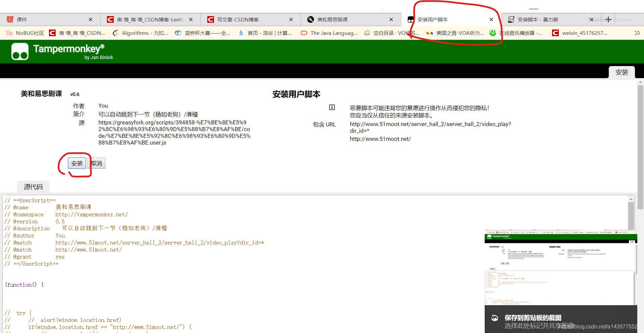Viewport: 644px width, 333px height.
Task: Open the 美和易思刷课 tab
Action: tap(351, 19)
